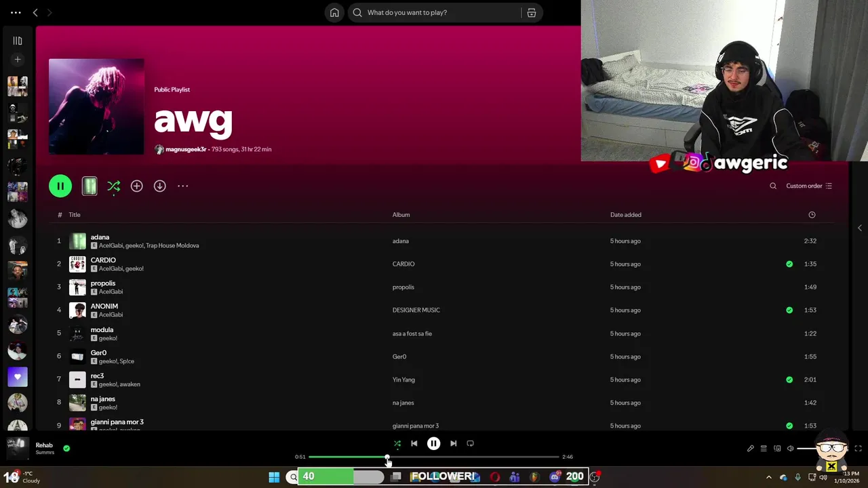Screen dimensions: 868x488
Task: Open the three-dot menu at top left
Action: point(16,12)
